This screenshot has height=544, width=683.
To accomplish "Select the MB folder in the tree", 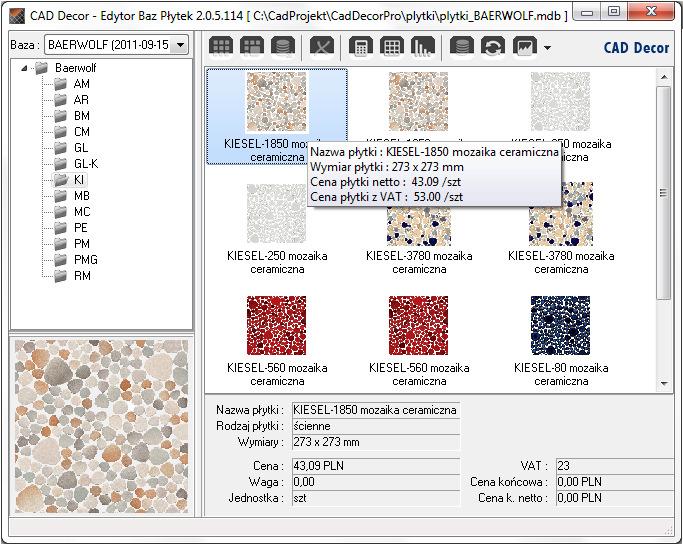I will (81, 196).
